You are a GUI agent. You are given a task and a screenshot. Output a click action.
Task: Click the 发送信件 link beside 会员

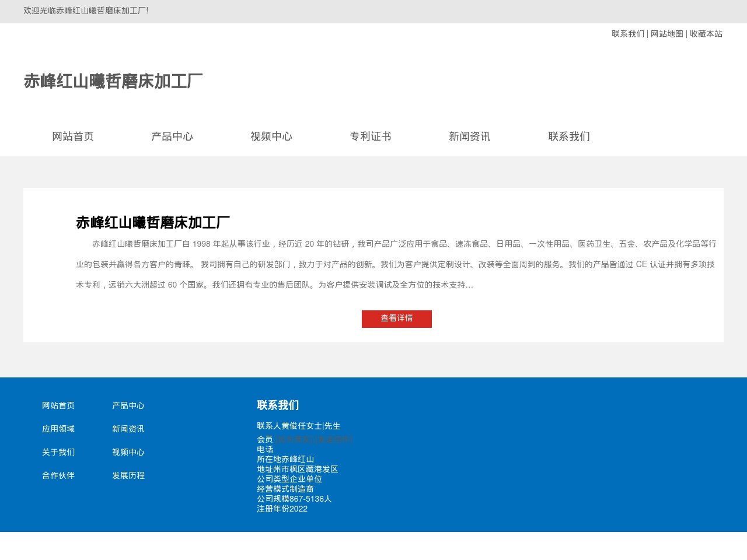pyautogui.click(x=334, y=440)
